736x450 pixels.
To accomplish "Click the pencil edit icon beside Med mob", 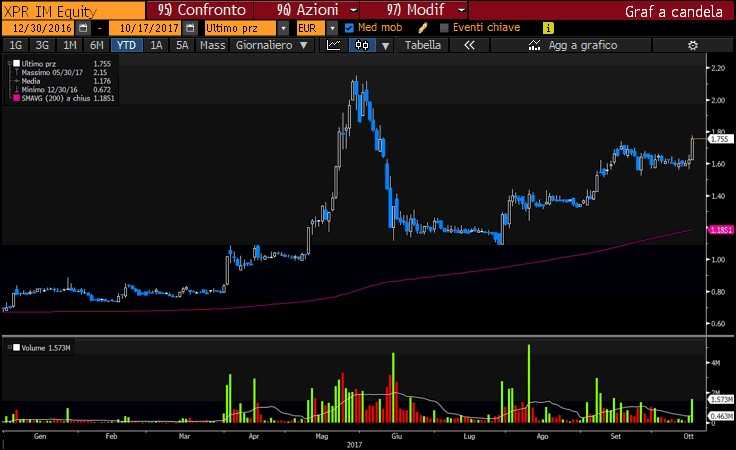I will 422,28.
